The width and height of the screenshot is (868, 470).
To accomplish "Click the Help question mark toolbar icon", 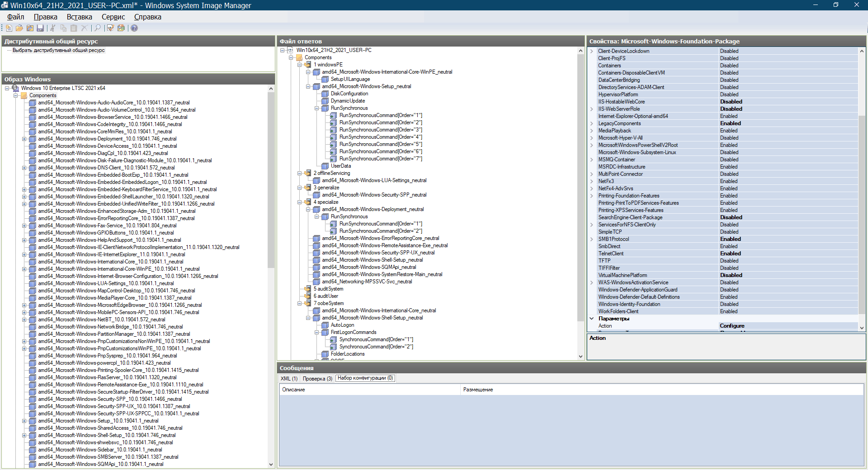I will [134, 28].
